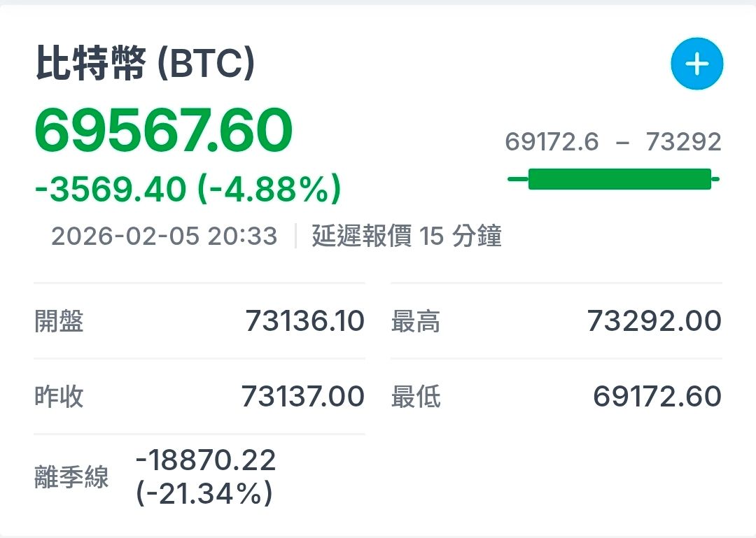Select the 最低 label

pyautogui.click(x=416, y=397)
